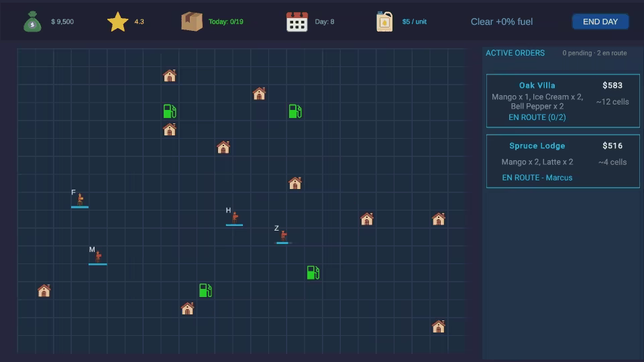The width and height of the screenshot is (644, 362).
Task: Click the Today: 0/19 deliveries text
Action: click(226, 21)
